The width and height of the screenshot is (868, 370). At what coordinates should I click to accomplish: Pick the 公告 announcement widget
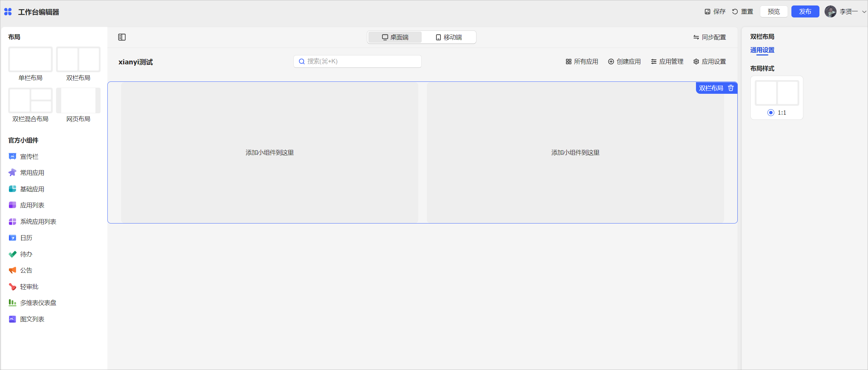(26, 270)
